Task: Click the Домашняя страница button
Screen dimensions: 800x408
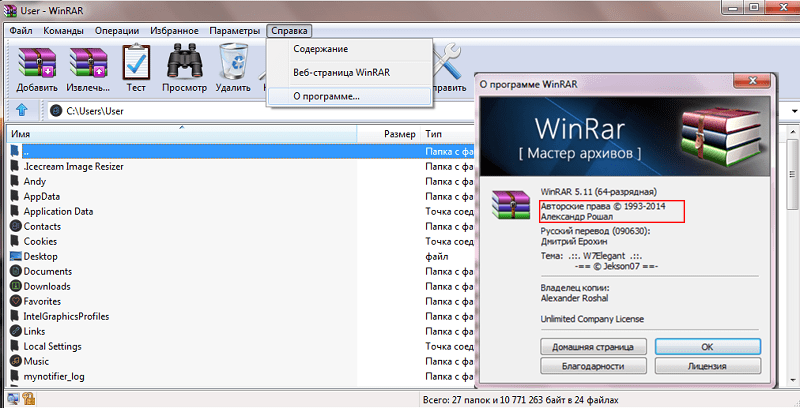Action: (593, 347)
